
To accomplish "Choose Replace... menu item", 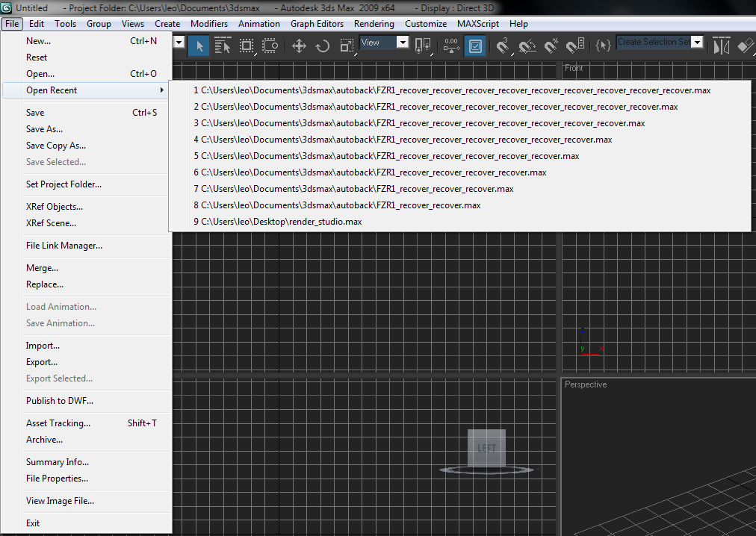I will 87,284.
